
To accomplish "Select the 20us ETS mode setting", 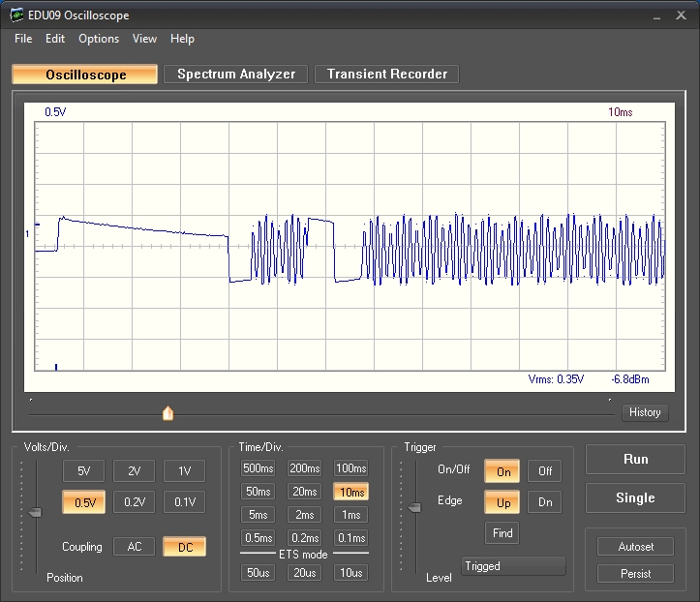I will click(x=304, y=573).
